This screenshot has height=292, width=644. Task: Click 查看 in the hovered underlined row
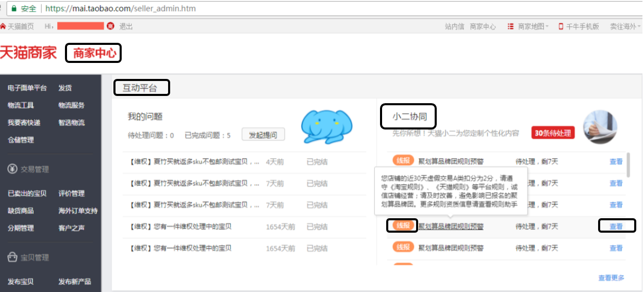click(616, 226)
